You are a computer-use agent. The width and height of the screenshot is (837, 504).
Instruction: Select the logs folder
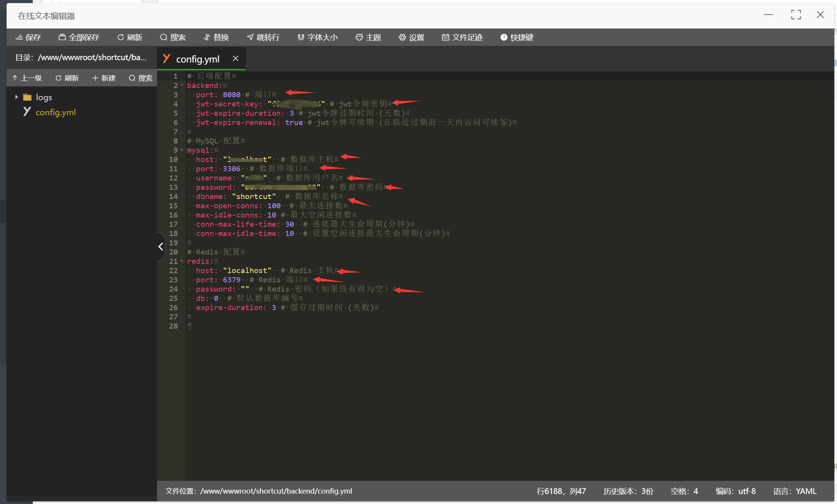44,97
